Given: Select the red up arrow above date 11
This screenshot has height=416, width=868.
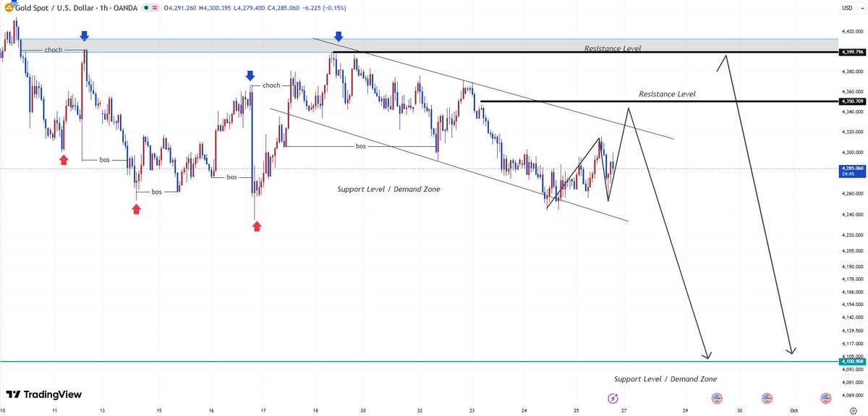Looking at the screenshot, I should click(x=64, y=159).
